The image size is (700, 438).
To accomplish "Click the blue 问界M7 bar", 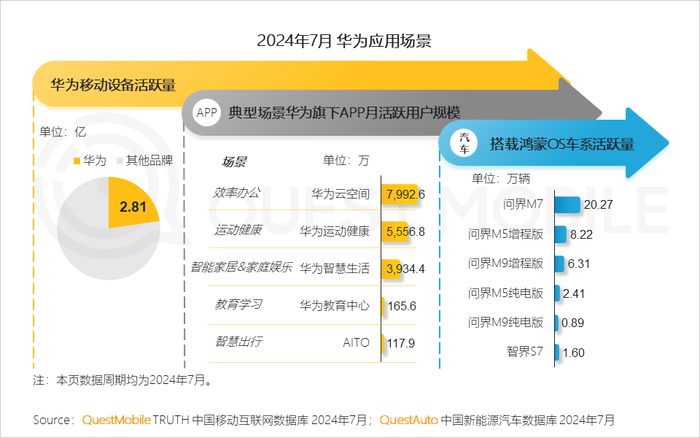I will click(x=567, y=204).
